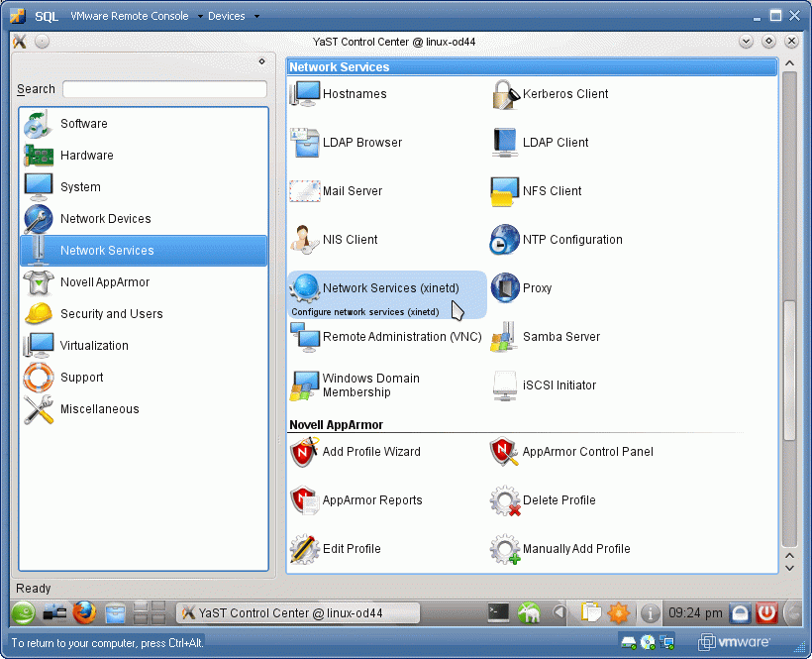
Task: Click the scroll-up arrow of the module list
Action: 790,63
